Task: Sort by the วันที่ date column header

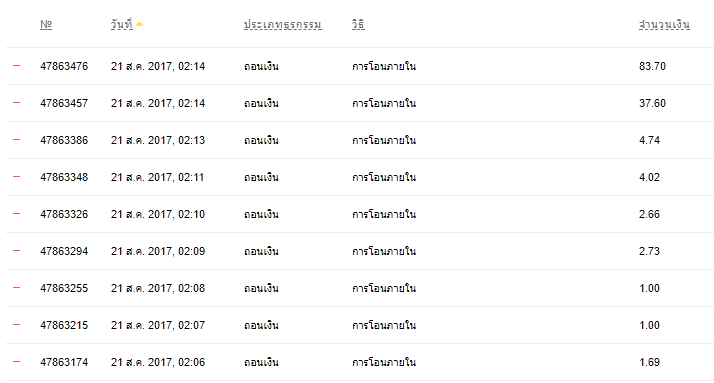Action: click(x=122, y=24)
